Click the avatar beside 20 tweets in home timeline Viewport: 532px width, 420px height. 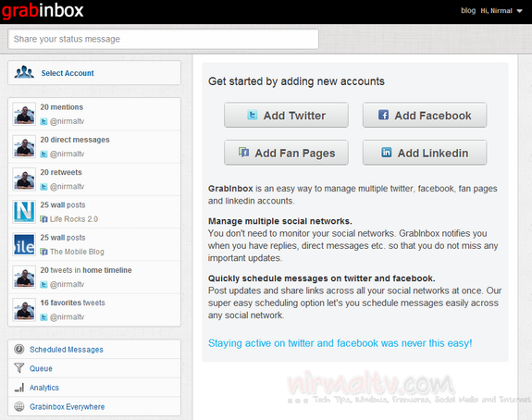(x=24, y=277)
